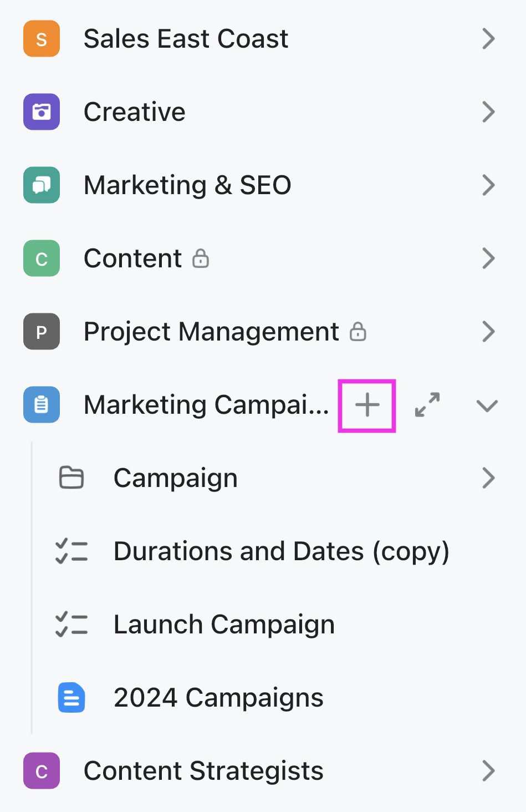Screen dimensions: 526x812
Task: Click the Sales East Coast space icon
Action: click(x=41, y=38)
